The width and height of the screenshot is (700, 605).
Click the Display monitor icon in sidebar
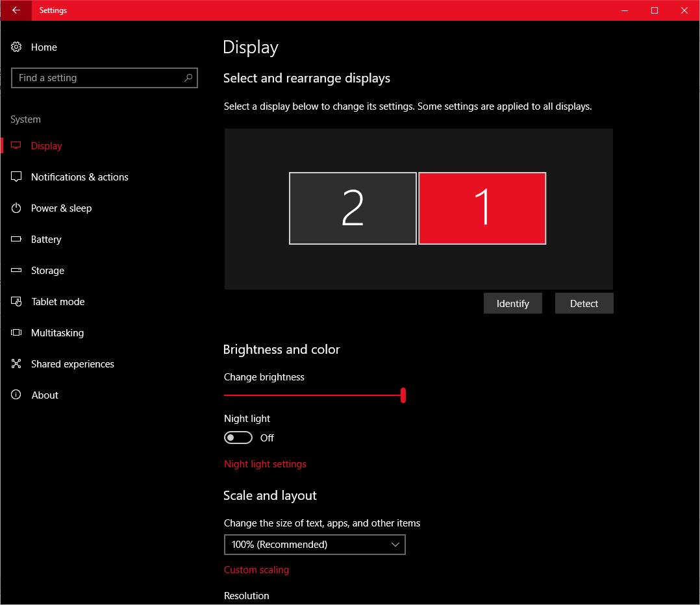point(17,146)
